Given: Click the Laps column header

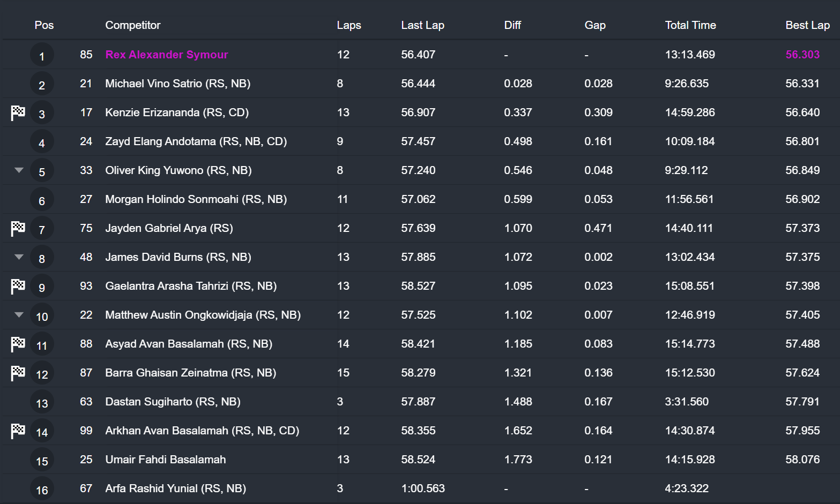Looking at the screenshot, I should tap(348, 25).
